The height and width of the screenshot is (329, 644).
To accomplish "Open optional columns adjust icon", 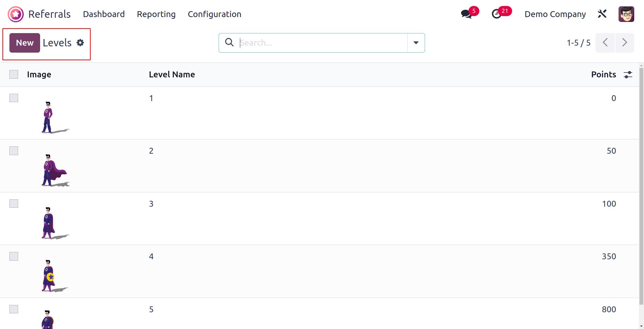I will coord(628,75).
